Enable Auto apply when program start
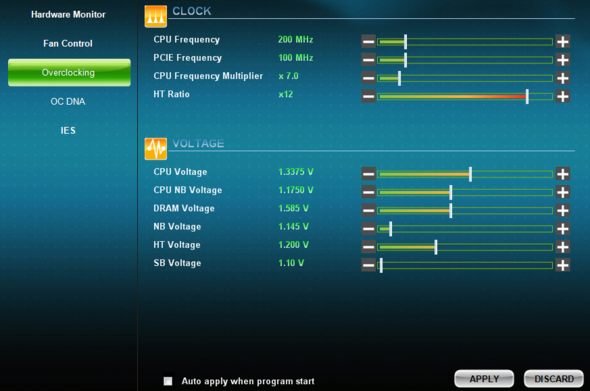This screenshot has height=391, width=590. click(168, 381)
